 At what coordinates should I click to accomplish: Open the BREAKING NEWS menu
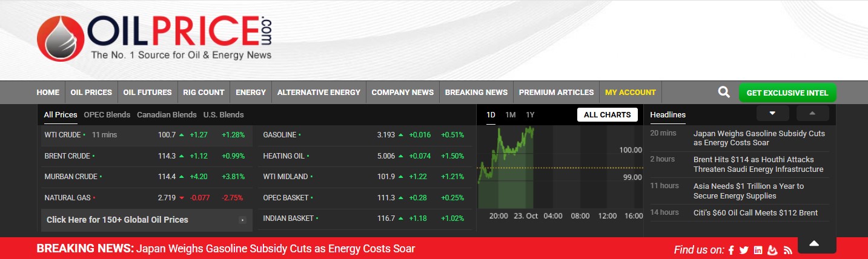point(476,92)
